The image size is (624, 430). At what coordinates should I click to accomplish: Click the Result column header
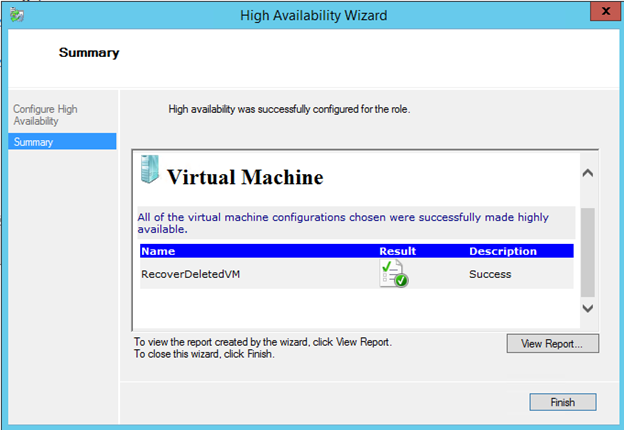pos(397,251)
